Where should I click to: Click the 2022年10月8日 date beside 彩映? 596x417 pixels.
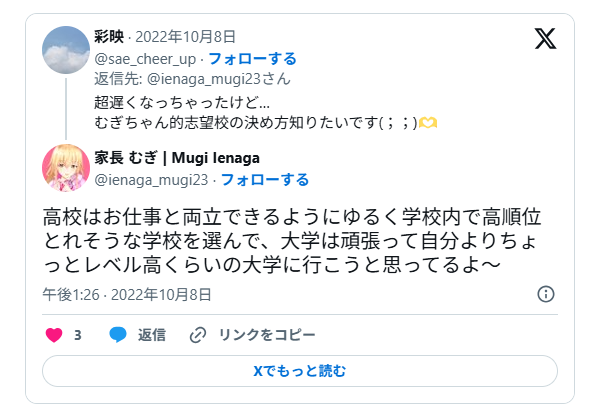point(185,37)
